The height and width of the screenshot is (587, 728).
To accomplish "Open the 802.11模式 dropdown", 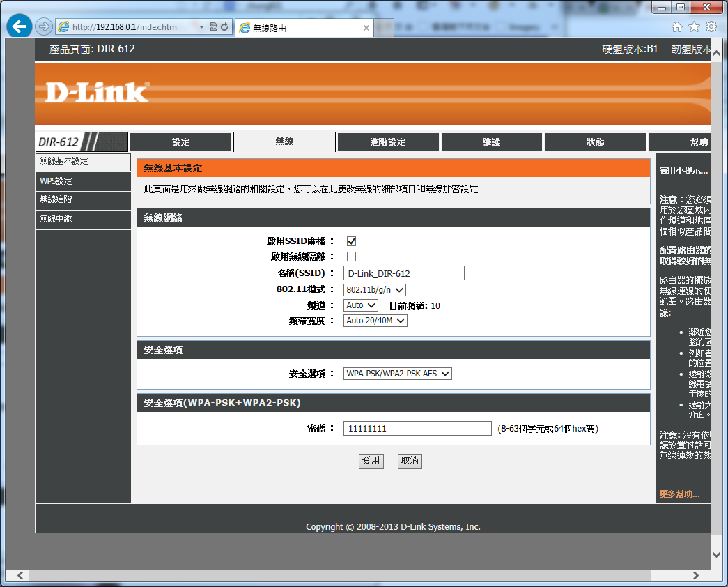I will tap(375, 289).
